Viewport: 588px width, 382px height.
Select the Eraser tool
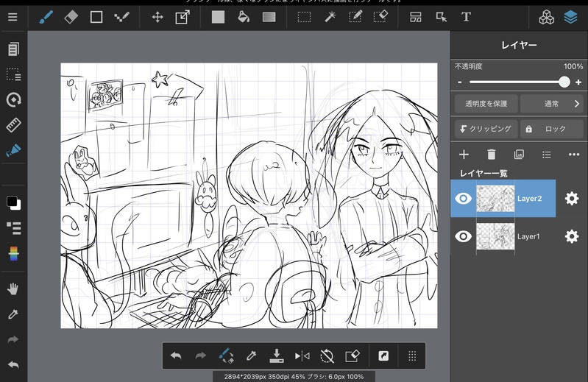coord(71,17)
